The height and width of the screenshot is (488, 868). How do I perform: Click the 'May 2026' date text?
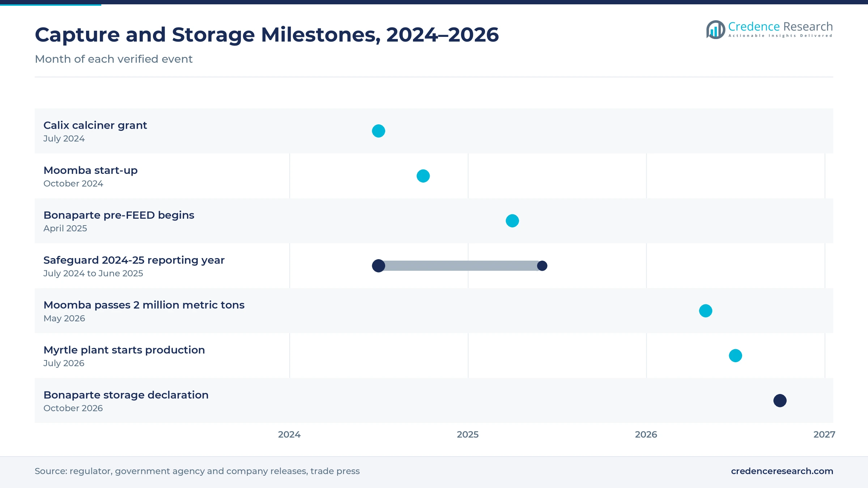pos(64,318)
